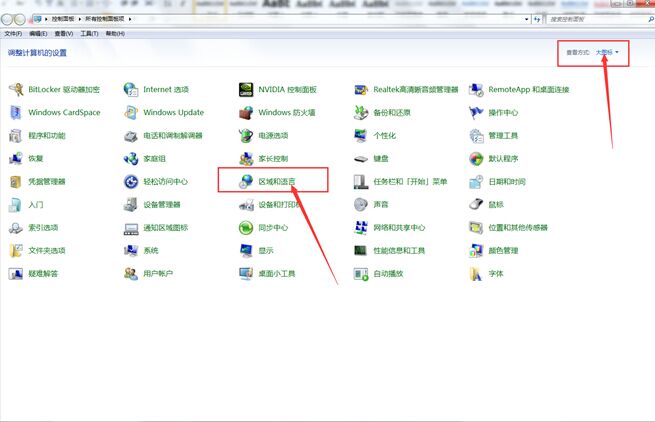The height and width of the screenshot is (422, 655).
Task: Open the 凭据管理器 (Credential Manager) icon
Action: pyautogui.click(x=16, y=181)
